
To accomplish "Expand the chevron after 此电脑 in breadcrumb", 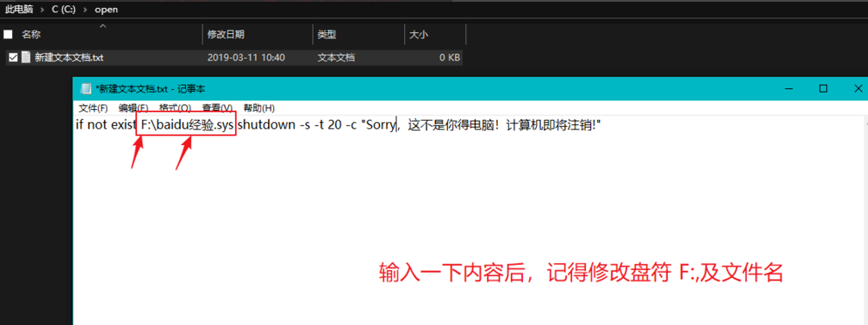I will pyautogui.click(x=42, y=10).
